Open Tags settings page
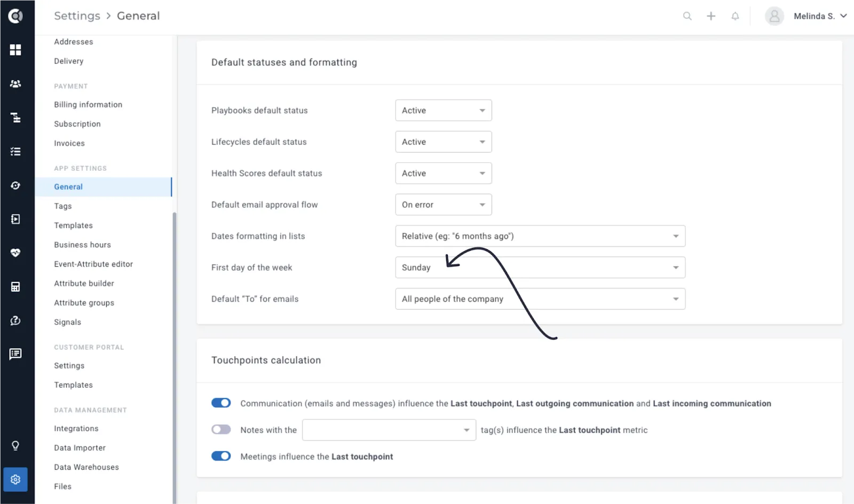This screenshot has height=504, width=854. pos(63,206)
